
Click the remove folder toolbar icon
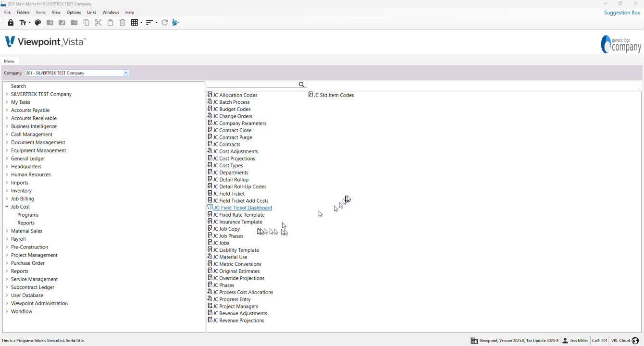click(x=74, y=23)
